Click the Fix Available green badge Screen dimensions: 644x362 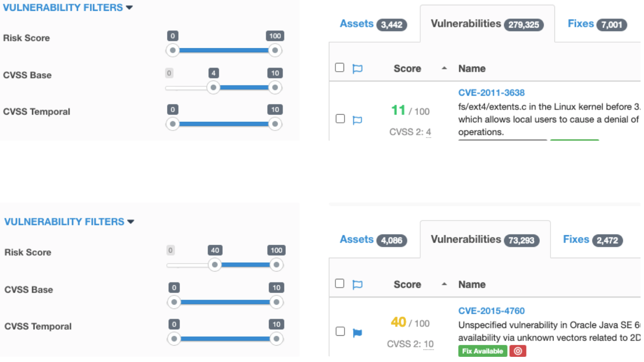click(x=483, y=351)
